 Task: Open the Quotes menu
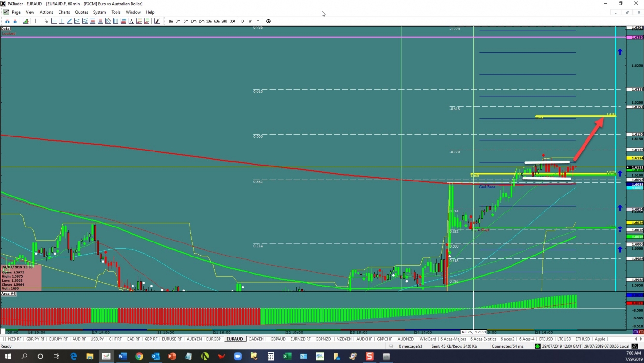pos(82,12)
